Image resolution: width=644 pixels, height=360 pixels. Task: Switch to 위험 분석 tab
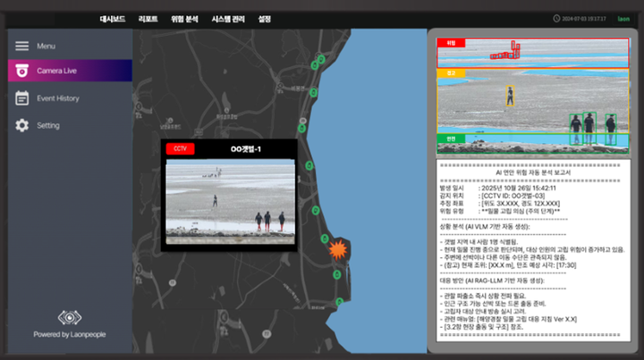tap(184, 19)
